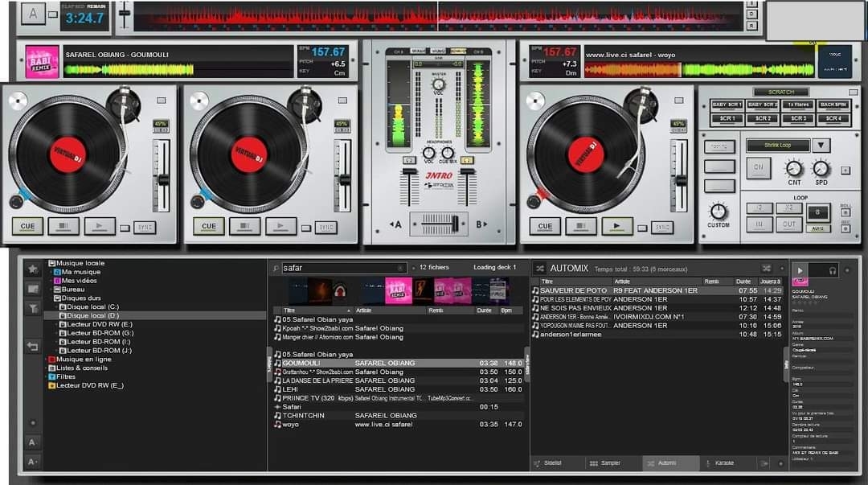Expand the Listes & conseils node

point(46,368)
